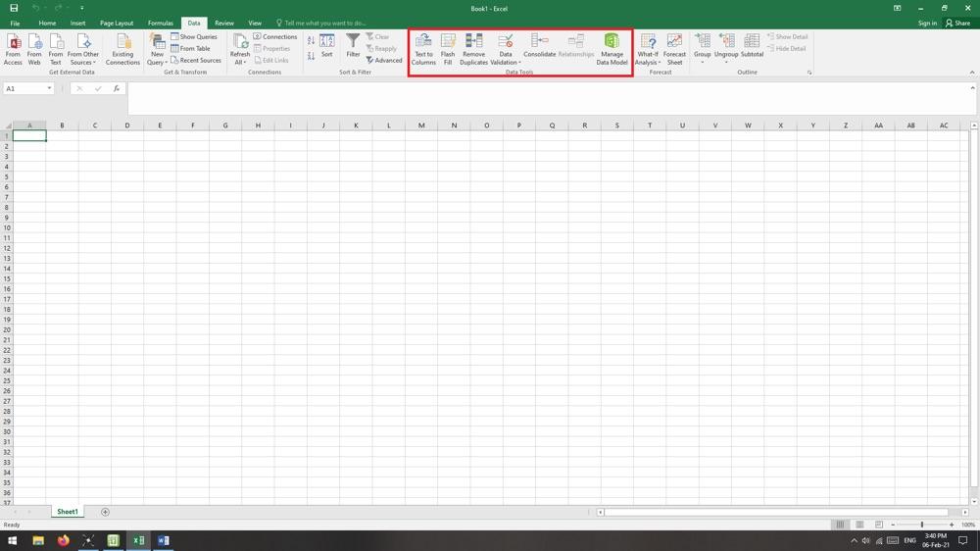Image resolution: width=980 pixels, height=551 pixels.
Task: Import data From Access
Action: [x=13, y=50]
